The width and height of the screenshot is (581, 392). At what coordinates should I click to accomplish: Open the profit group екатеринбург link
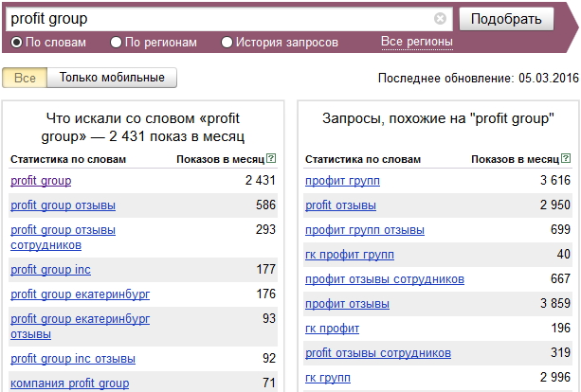80,294
